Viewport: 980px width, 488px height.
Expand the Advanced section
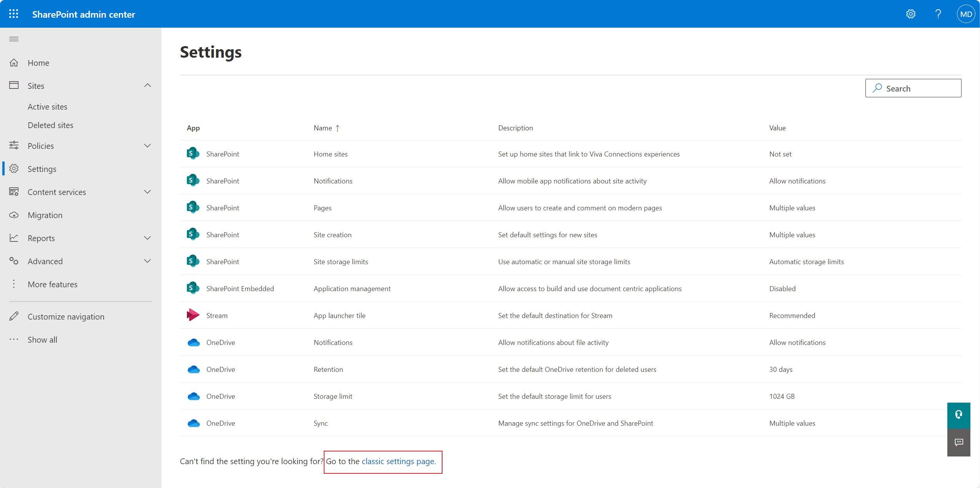tap(147, 261)
